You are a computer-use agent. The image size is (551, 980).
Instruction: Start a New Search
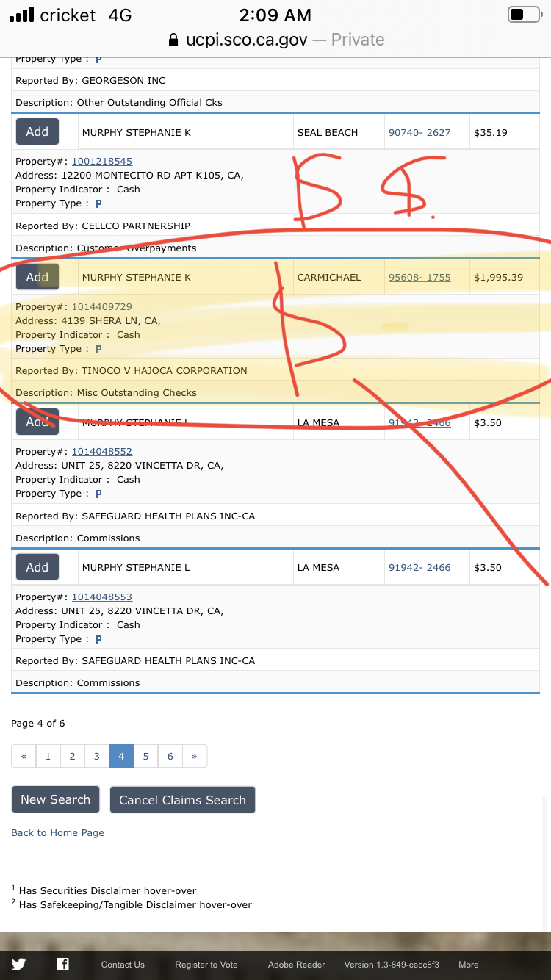click(55, 799)
